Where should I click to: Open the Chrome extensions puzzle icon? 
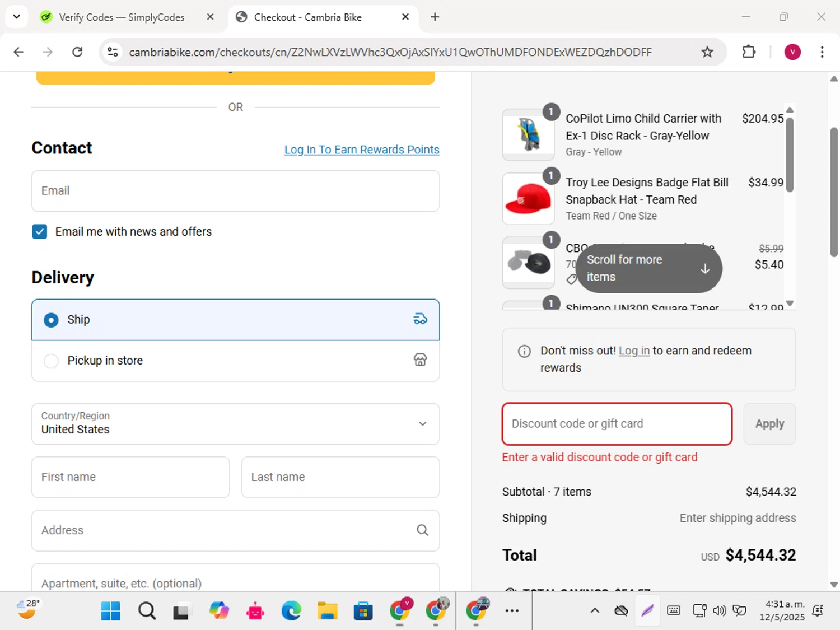pyautogui.click(x=749, y=52)
